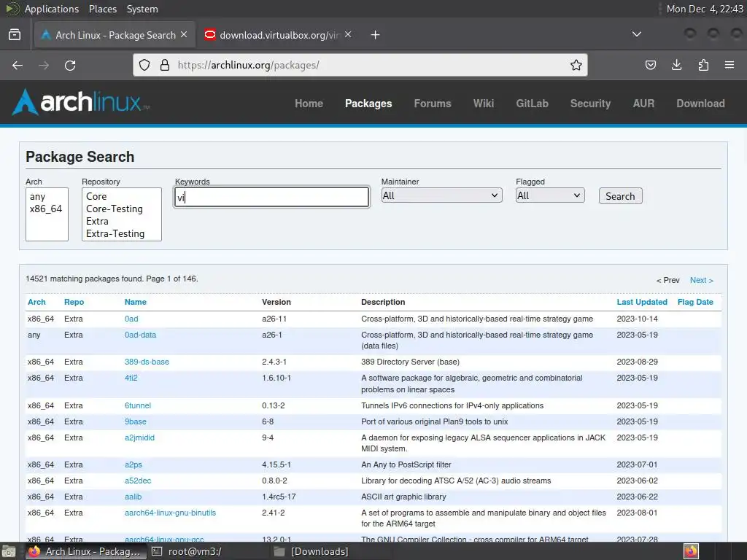The height and width of the screenshot is (560, 747).
Task: Click the Search button
Action: (620, 196)
